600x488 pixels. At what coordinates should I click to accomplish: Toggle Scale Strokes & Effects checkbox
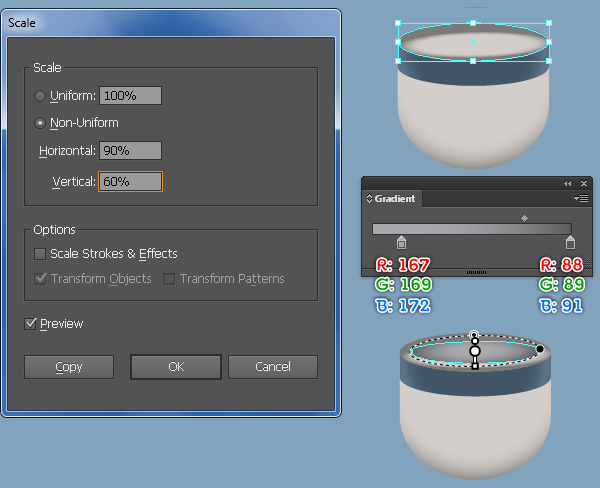pos(40,254)
